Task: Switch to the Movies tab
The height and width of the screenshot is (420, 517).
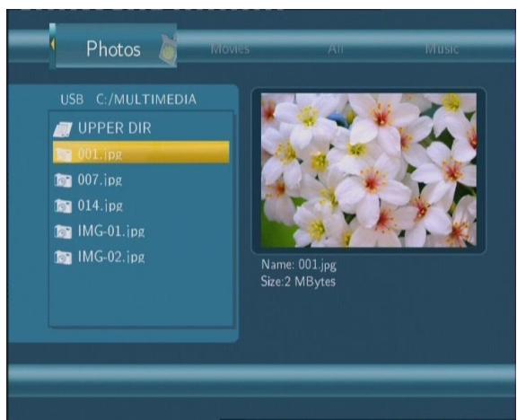Action: click(230, 48)
